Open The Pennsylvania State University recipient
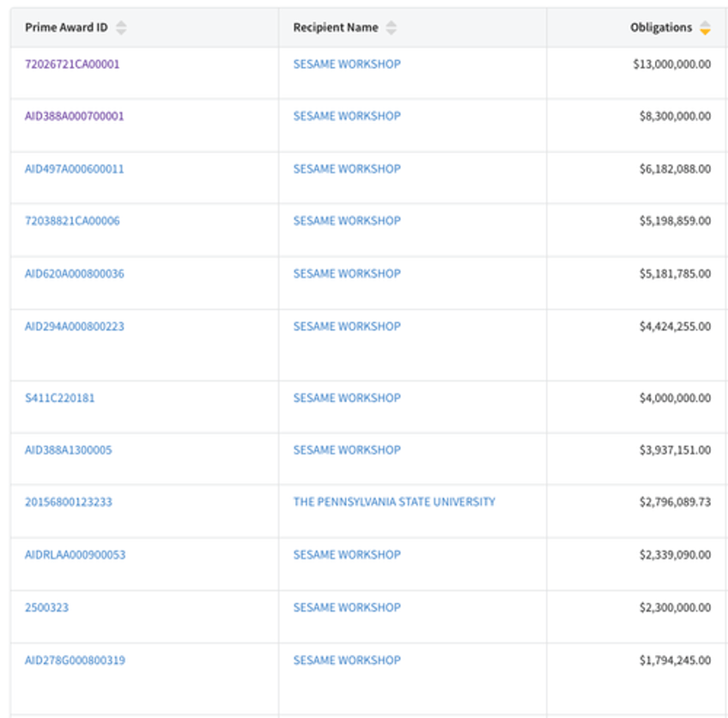728x718 pixels. click(x=394, y=502)
